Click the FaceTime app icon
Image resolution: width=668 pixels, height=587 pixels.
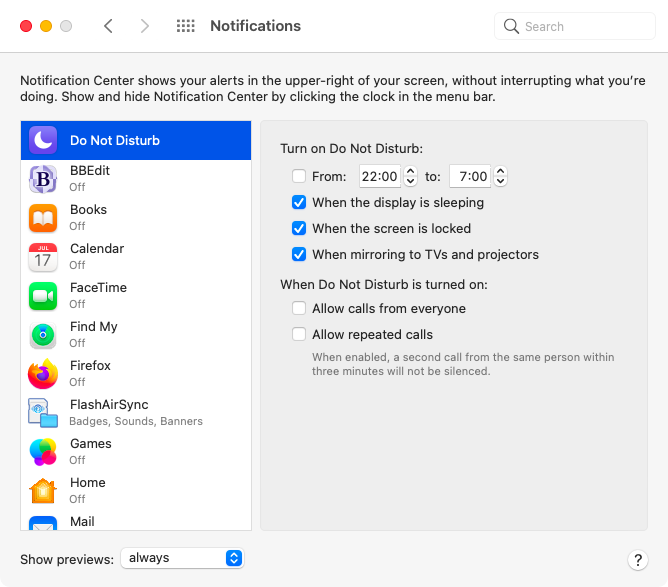click(43, 296)
